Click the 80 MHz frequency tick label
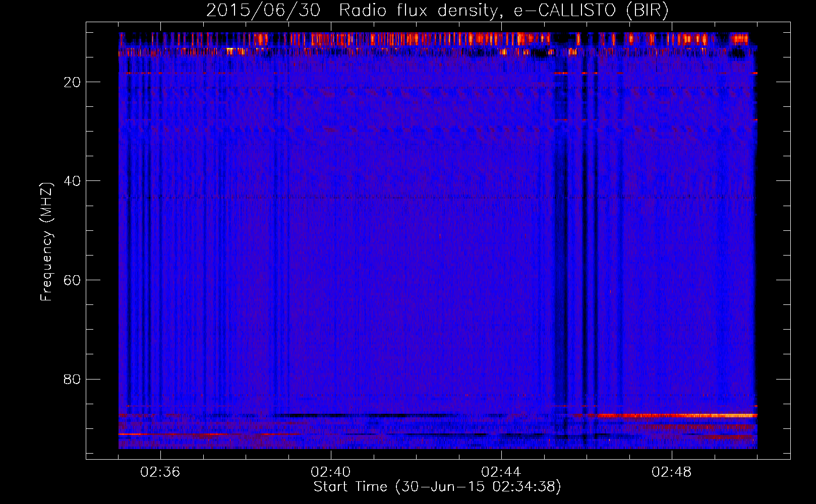 [x=73, y=379]
